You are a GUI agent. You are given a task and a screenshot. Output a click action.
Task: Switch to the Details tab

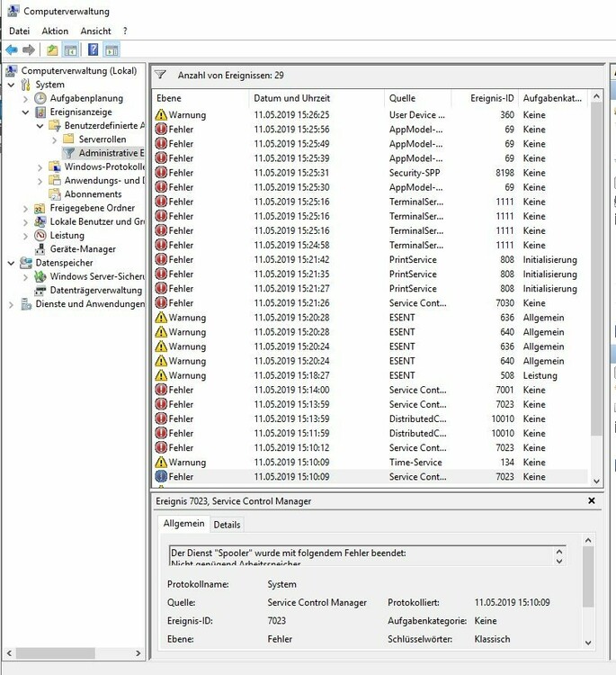tap(227, 525)
